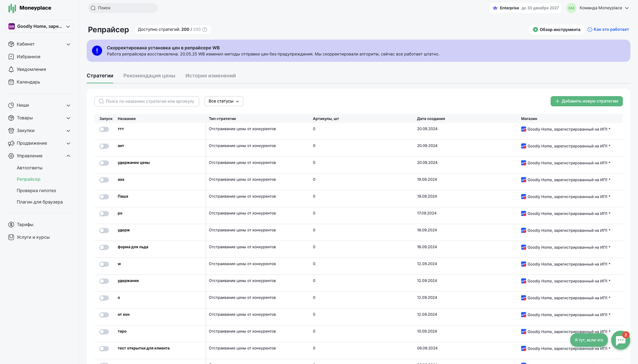The image size is (638, 364).
Task: Click the blue exclamation alert icon
Action: (x=97, y=51)
